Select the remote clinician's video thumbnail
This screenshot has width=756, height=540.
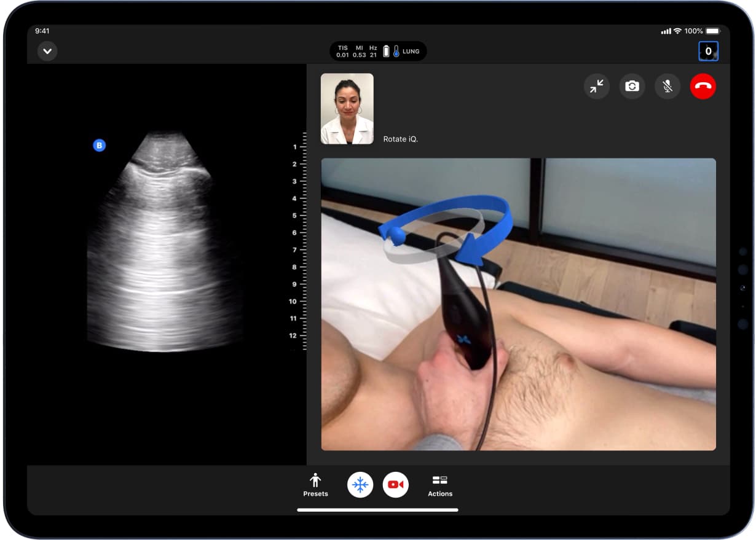click(x=347, y=109)
